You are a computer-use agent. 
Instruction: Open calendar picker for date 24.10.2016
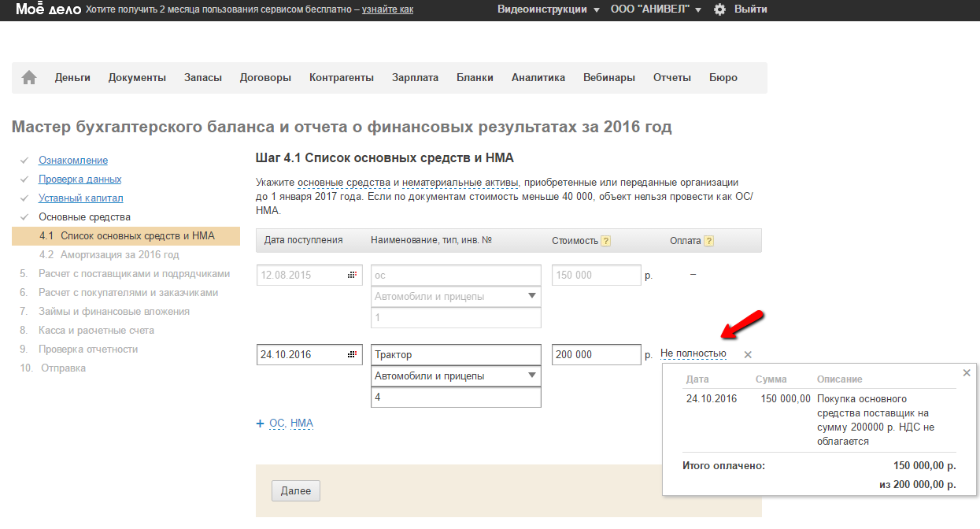click(x=351, y=355)
